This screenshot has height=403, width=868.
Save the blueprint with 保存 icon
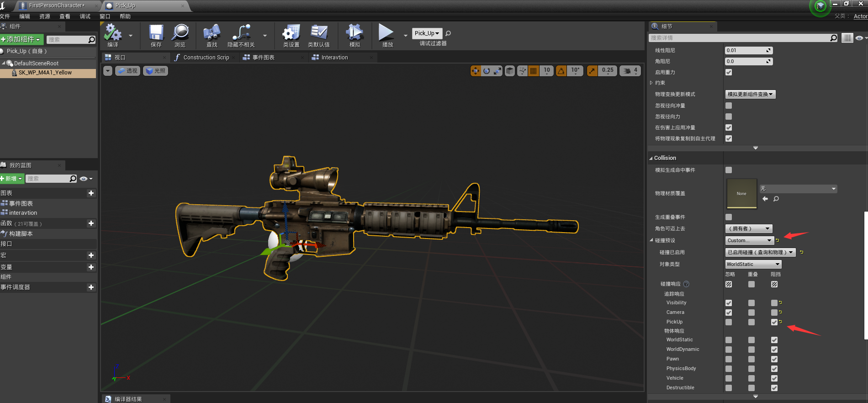[x=156, y=36]
